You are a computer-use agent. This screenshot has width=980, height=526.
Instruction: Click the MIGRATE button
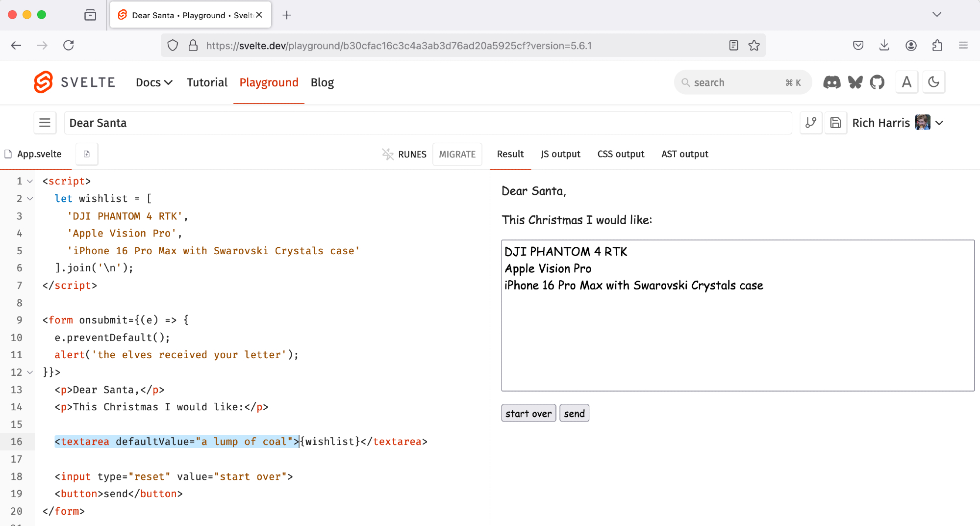point(457,154)
